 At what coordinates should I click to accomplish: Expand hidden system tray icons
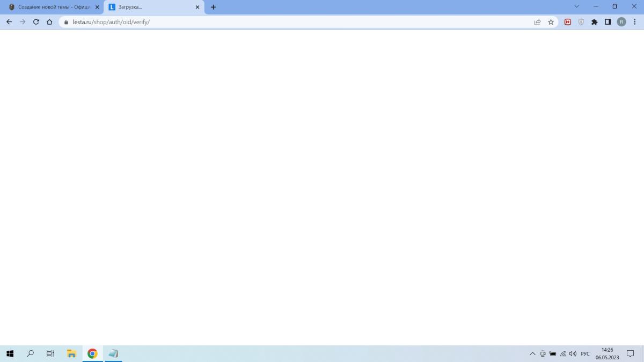532,354
